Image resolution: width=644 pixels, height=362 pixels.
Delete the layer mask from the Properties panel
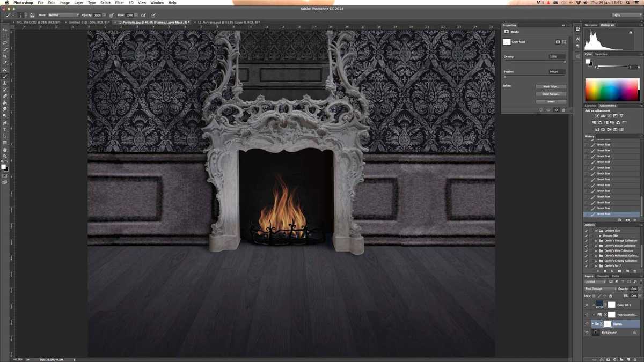563,110
